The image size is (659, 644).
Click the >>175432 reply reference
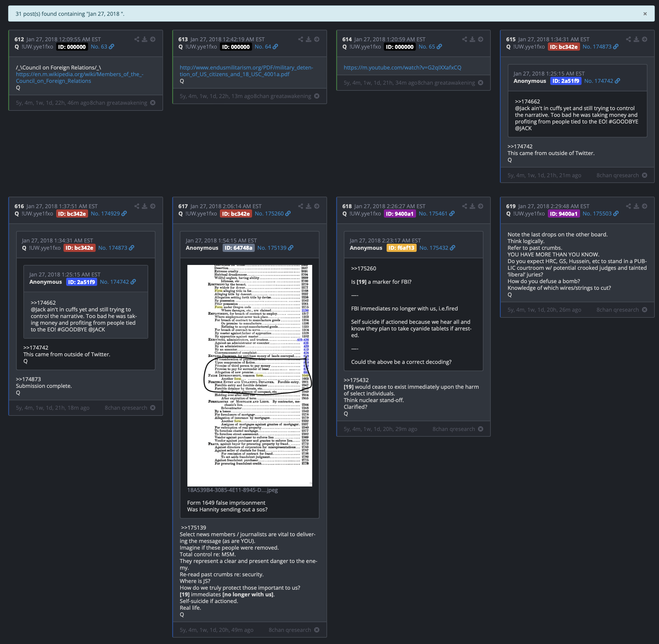(x=356, y=380)
